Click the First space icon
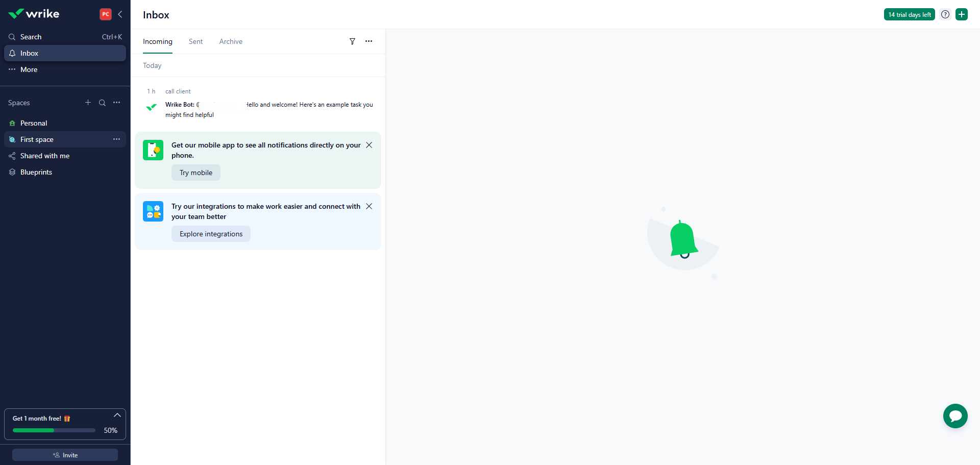The image size is (980, 465). (12, 139)
